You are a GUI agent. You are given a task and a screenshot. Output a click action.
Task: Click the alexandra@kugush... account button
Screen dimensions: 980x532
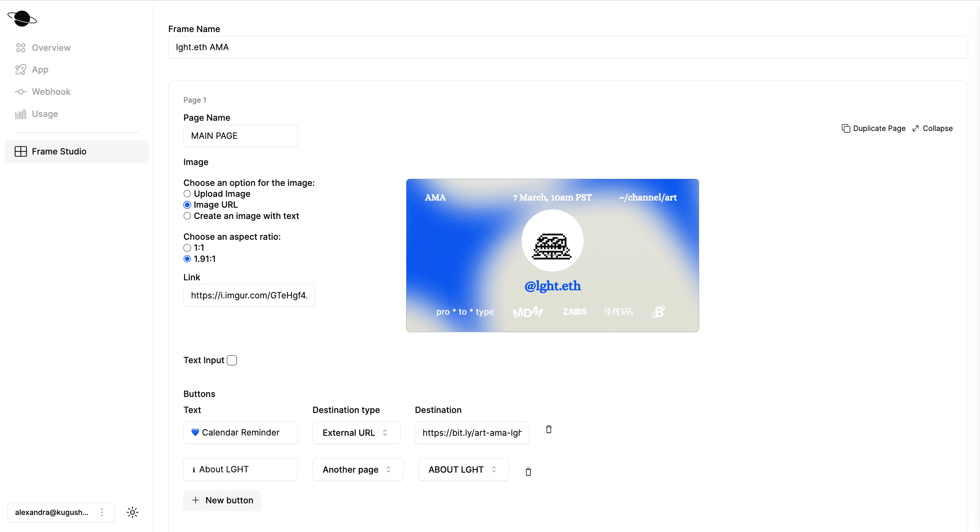point(61,512)
